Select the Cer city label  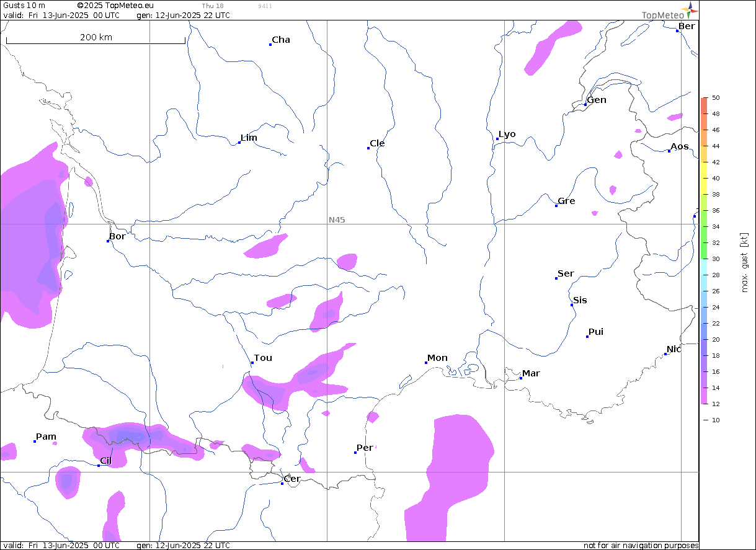coord(292,479)
